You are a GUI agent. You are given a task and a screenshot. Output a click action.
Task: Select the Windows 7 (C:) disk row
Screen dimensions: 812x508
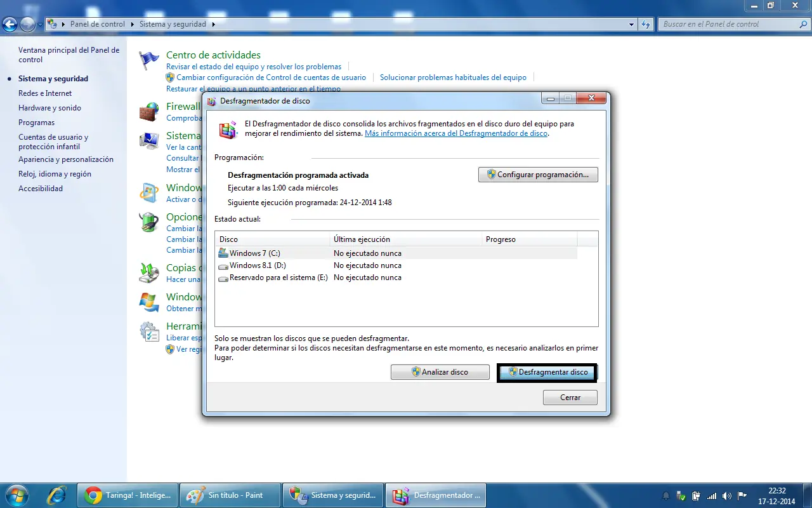click(x=396, y=253)
